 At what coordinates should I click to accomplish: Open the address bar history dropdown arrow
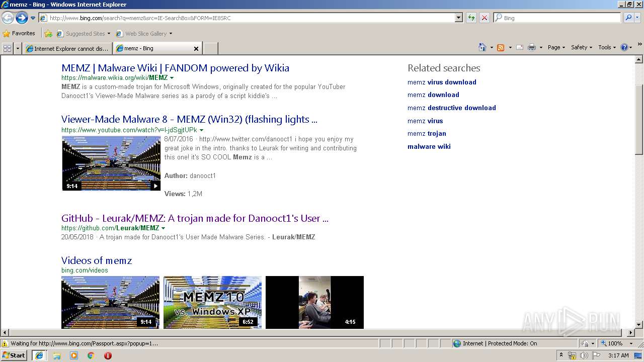coord(458,18)
